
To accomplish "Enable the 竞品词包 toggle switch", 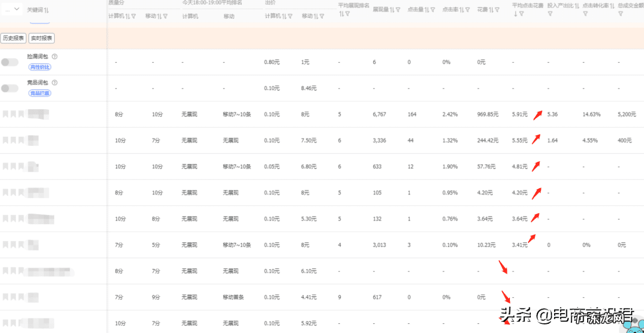I will point(9,87).
